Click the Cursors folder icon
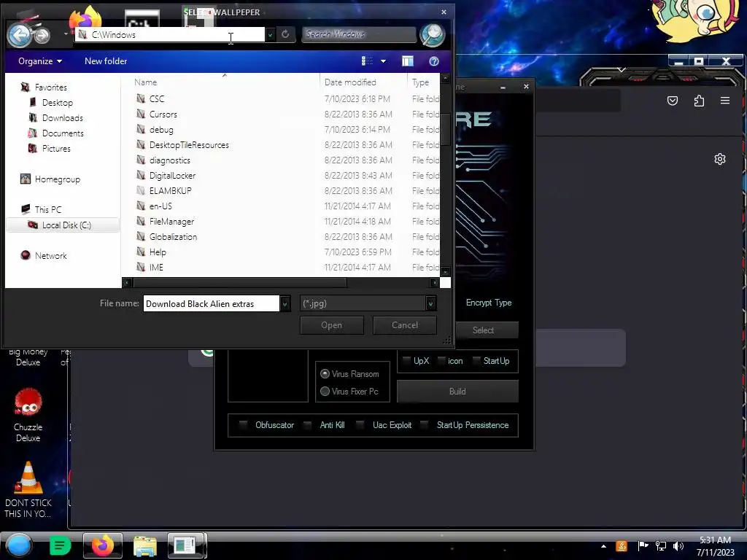 click(141, 113)
